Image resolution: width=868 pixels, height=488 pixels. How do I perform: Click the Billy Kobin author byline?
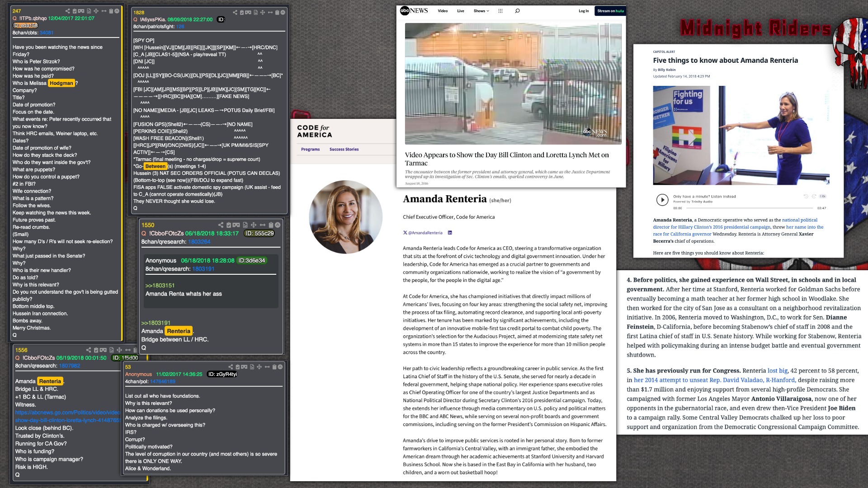pos(666,70)
